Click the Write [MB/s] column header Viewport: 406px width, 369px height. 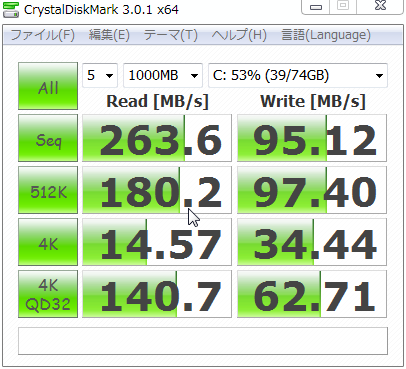coord(313,101)
